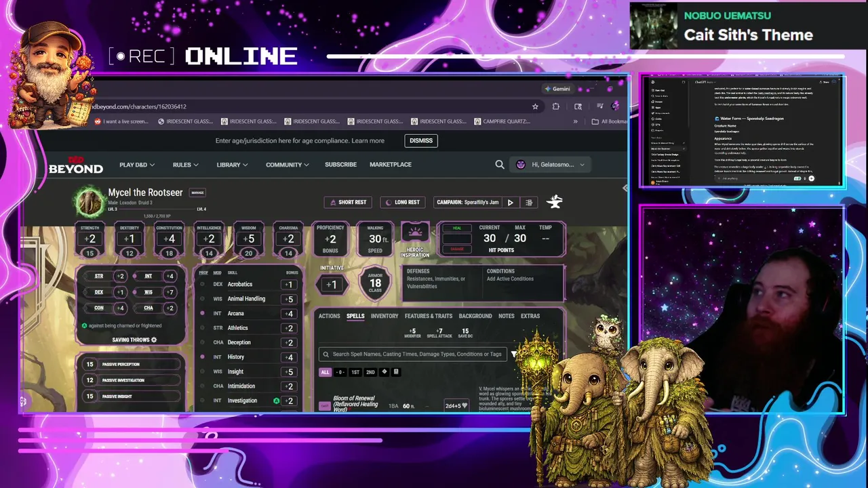Expand the RULES menu
This screenshot has height=488, width=868.
185,165
